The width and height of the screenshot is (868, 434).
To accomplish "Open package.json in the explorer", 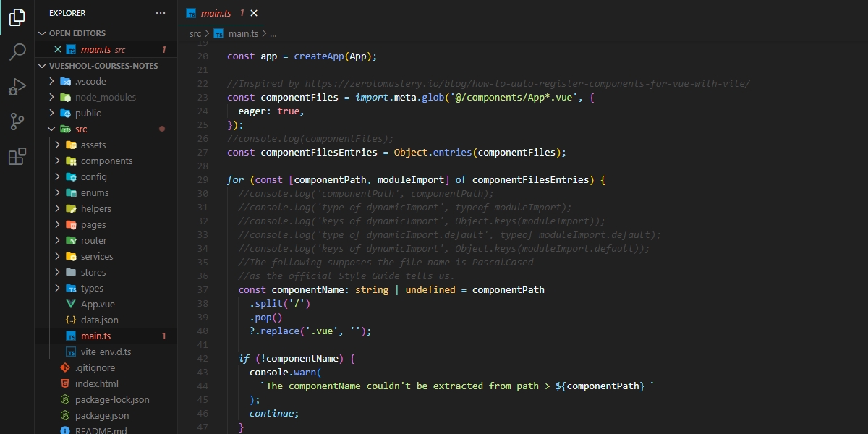I will (x=101, y=416).
